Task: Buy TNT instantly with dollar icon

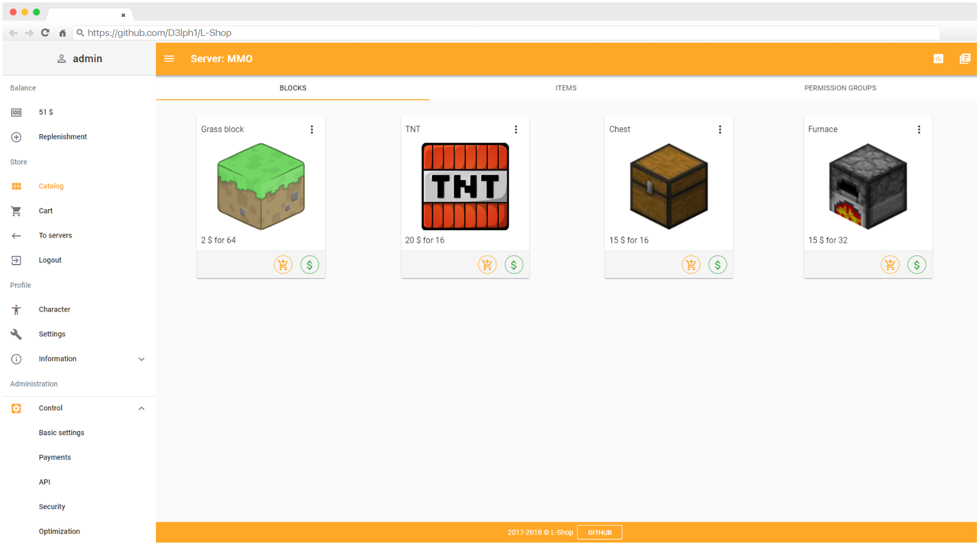Action: pyautogui.click(x=514, y=265)
